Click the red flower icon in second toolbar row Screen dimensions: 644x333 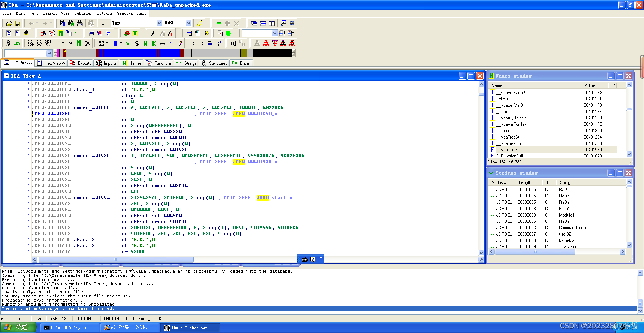(x=127, y=33)
